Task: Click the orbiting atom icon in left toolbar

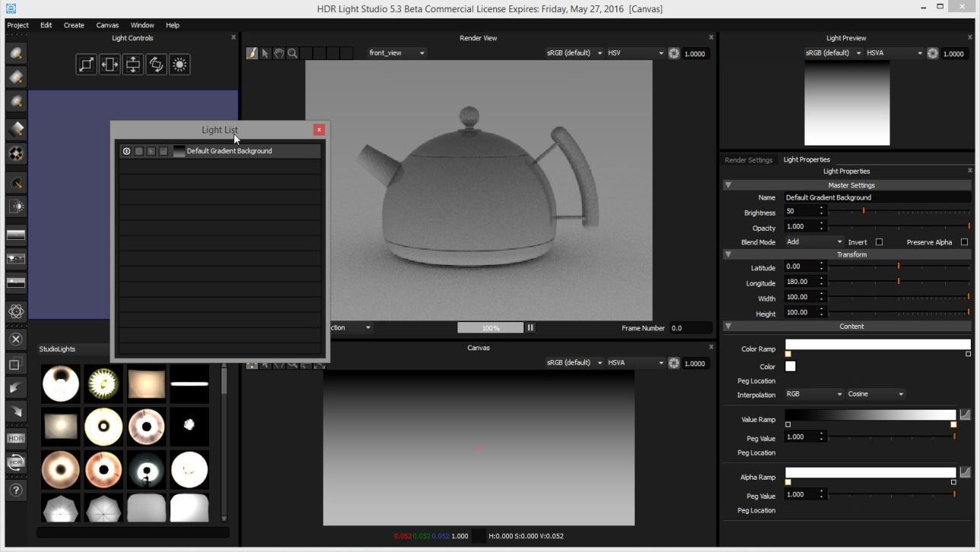Action: tap(16, 311)
